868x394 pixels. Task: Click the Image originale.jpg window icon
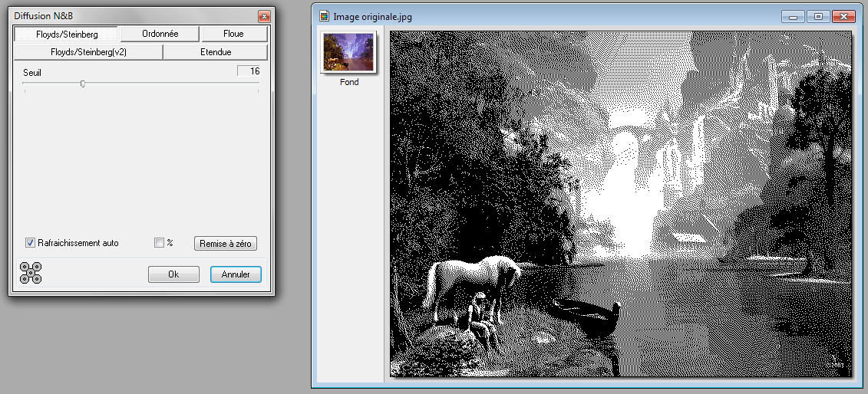325,16
